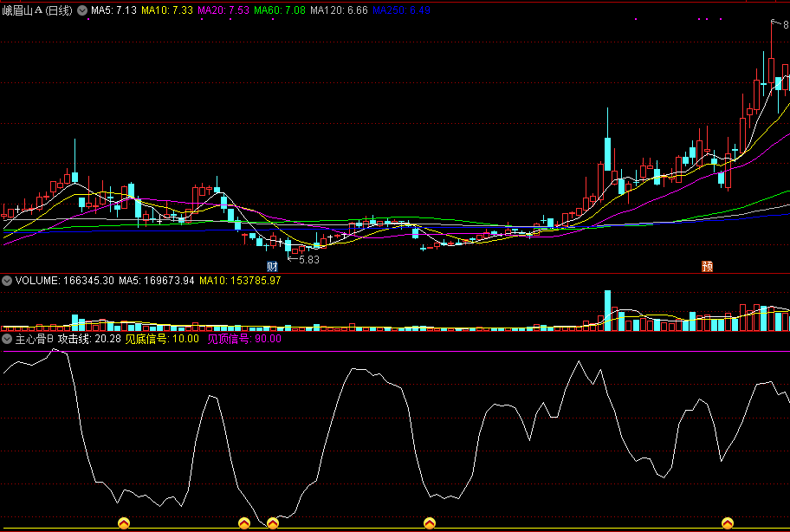Click the orange 预 forecast marker
This screenshot has height=532, width=790.
click(x=708, y=267)
